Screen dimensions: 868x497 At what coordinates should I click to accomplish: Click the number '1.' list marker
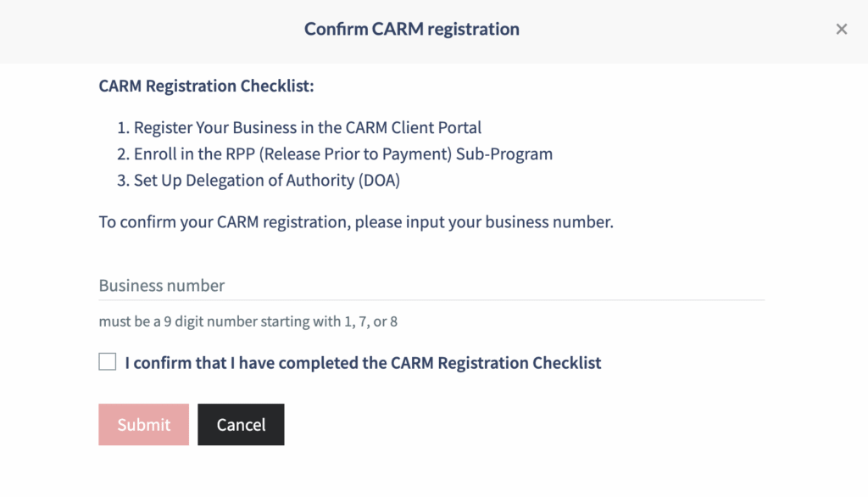pyautogui.click(x=123, y=128)
